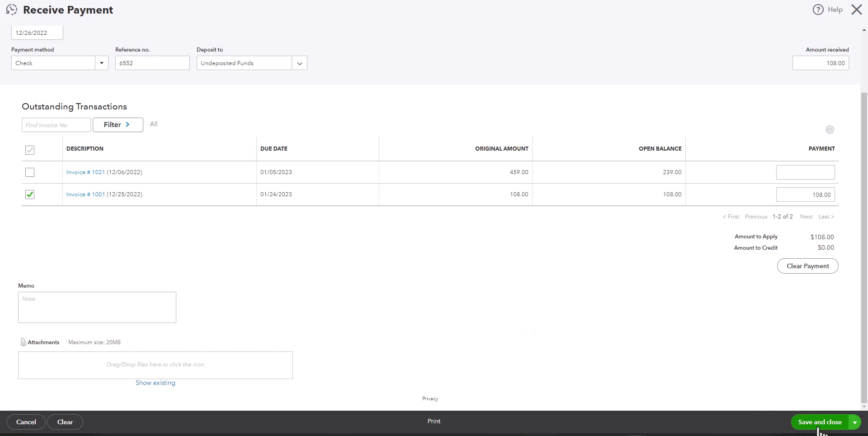The height and width of the screenshot is (436, 868).
Task: Click the Find Invoice No. search box
Action: click(56, 125)
